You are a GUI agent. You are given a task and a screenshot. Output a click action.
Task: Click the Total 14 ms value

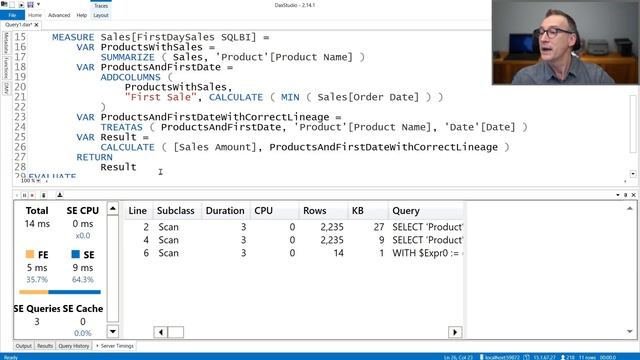pyautogui.click(x=37, y=224)
